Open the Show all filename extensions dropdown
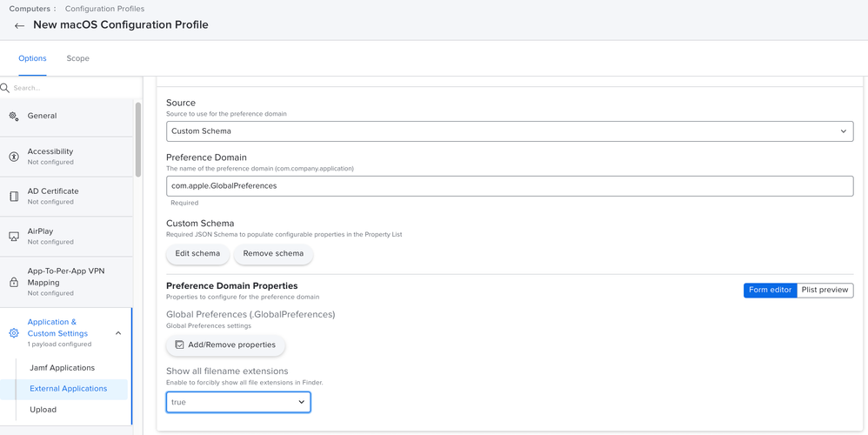The height and width of the screenshot is (435, 868). (x=238, y=402)
